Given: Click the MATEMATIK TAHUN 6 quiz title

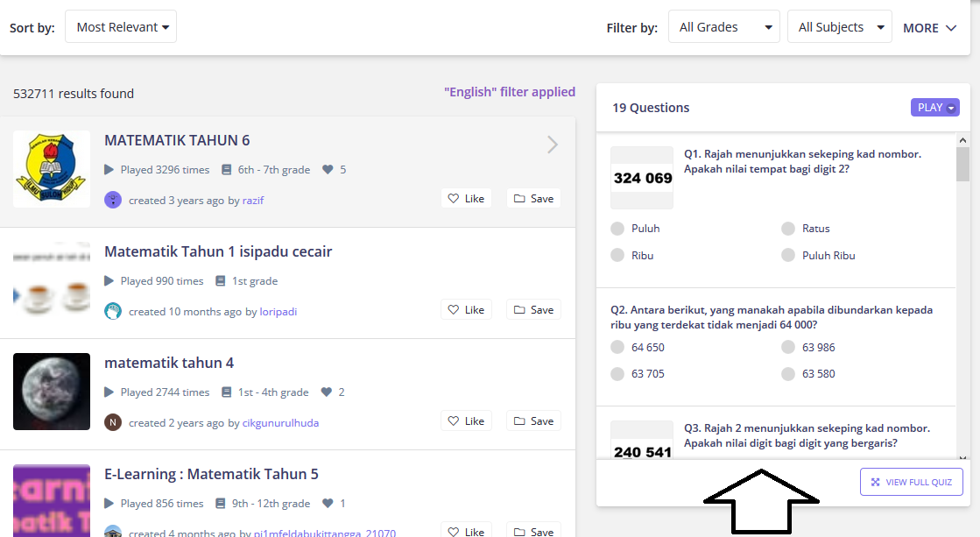Looking at the screenshot, I should (x=177, y=140).
